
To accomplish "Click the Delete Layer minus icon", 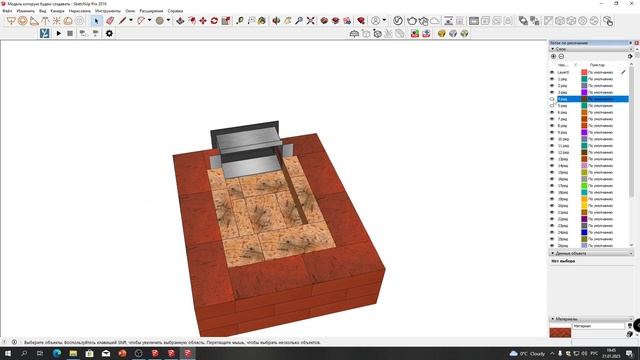I will pos(561,56).
